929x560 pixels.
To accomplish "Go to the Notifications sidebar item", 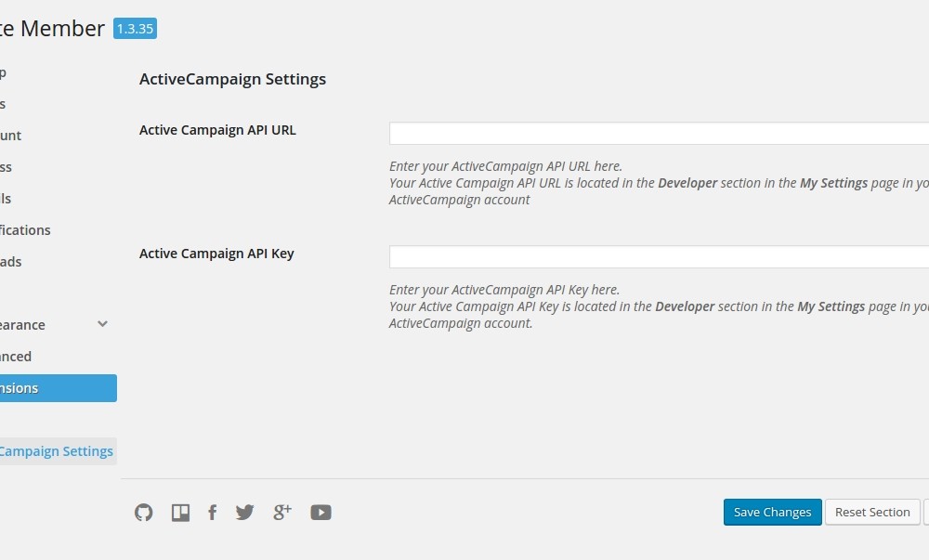I will (x=26, y=230).
